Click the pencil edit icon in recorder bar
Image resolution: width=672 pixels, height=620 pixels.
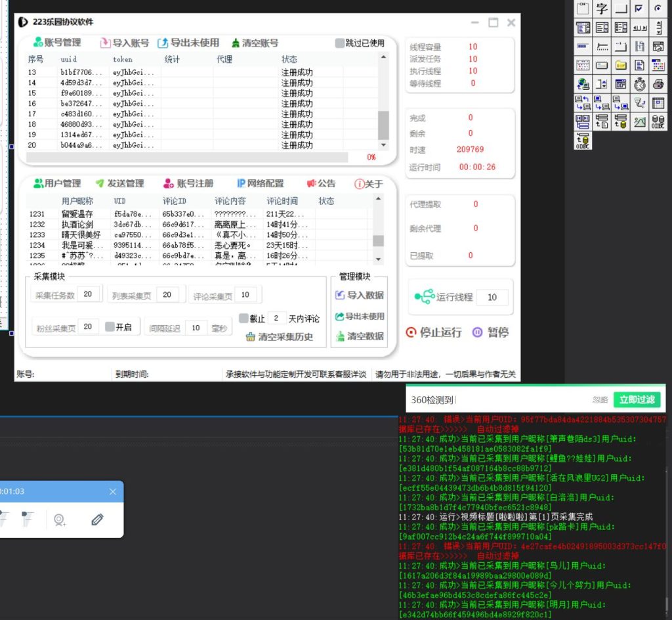coord(97,520)
